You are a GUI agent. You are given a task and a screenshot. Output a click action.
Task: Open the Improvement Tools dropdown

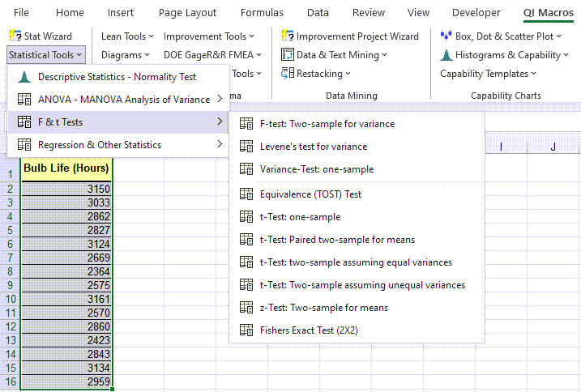pos(208,36)
